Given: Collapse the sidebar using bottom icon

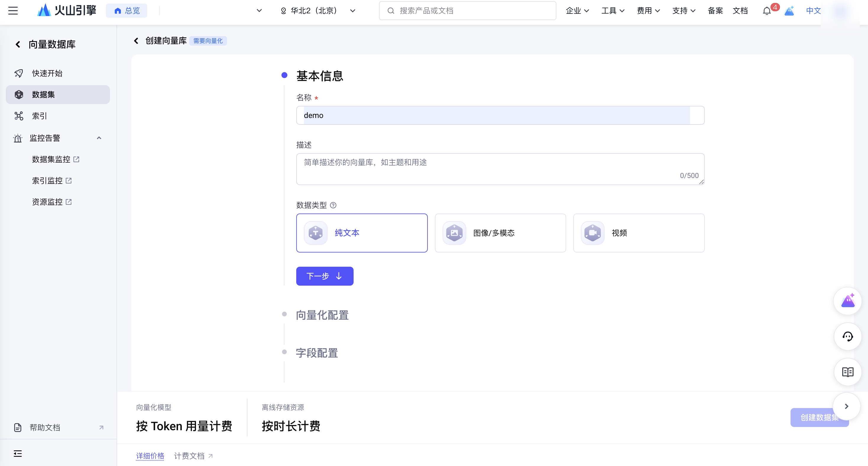Looking at the screenshot, I should coord(18,454).
